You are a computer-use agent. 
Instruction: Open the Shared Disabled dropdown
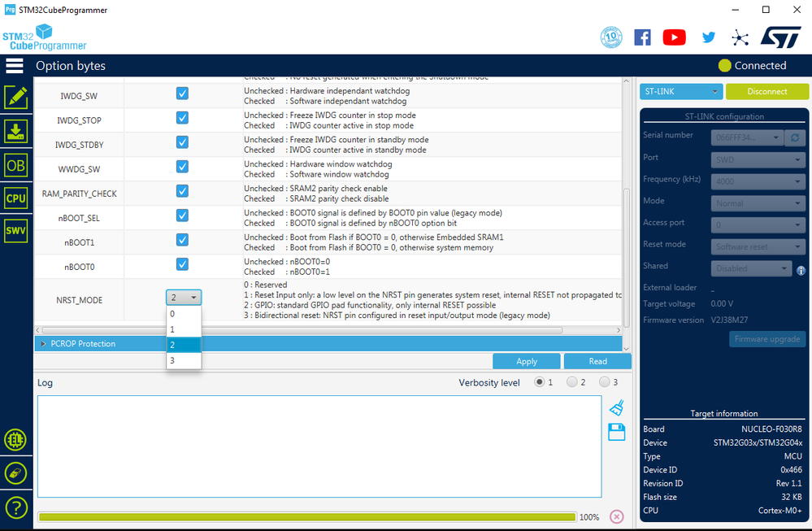click(x=751, y=268)
